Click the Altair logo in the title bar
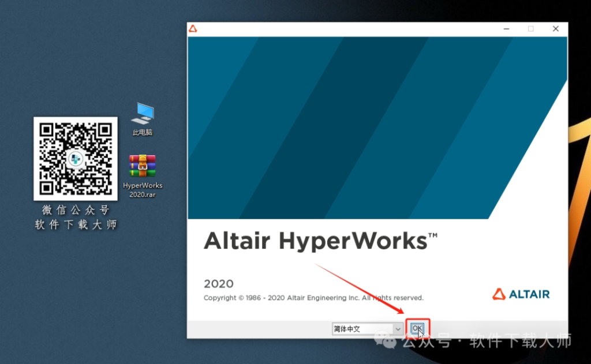Screen dimensions: 591x364 194,28
